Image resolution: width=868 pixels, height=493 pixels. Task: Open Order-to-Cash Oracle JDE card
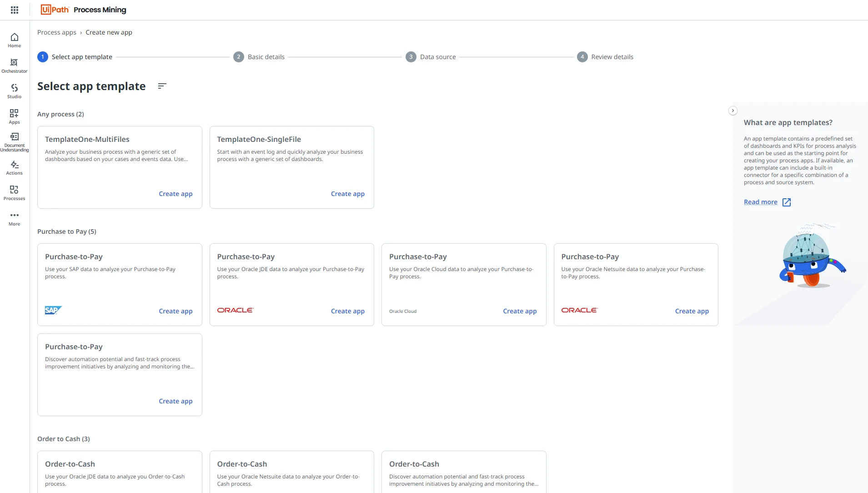coord(120,472)
